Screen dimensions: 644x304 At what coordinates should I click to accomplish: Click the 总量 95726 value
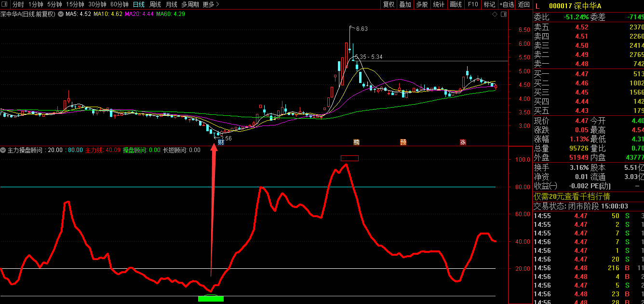[x=578, y=149]
